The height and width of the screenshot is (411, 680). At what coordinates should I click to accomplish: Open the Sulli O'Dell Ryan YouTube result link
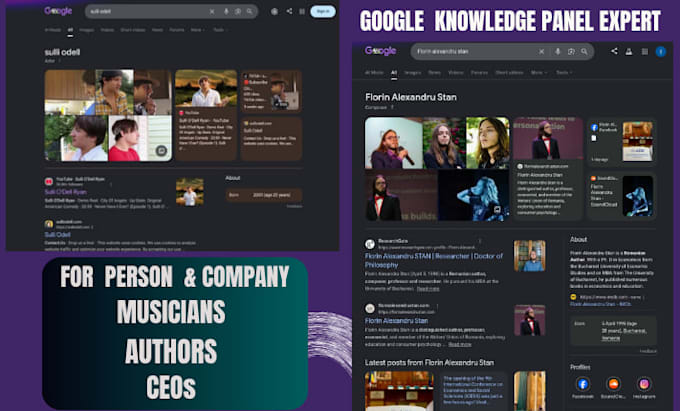click(65, 192)
